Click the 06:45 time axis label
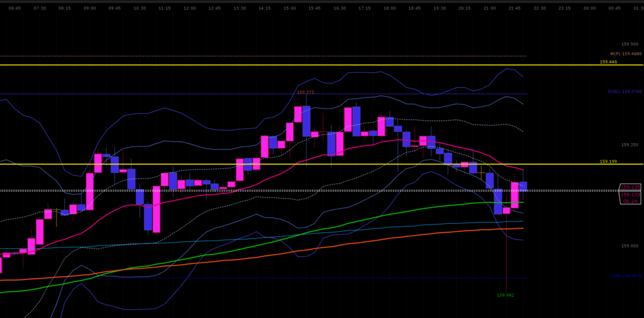 coord(14,8)
